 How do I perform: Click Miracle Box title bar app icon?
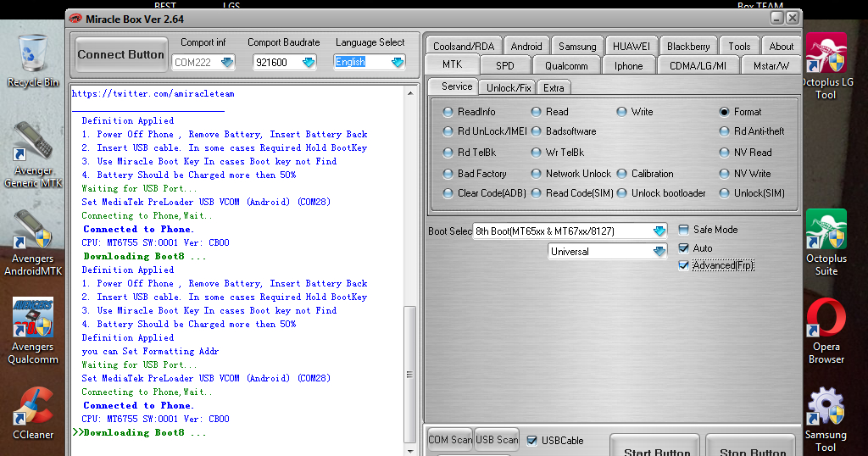tap(75, 19)
